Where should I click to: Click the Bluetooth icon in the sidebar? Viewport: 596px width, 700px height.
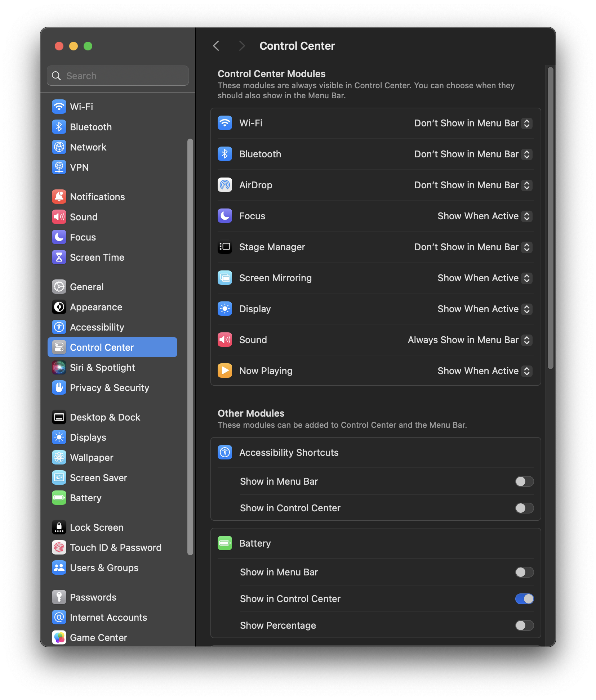[59, 127]
